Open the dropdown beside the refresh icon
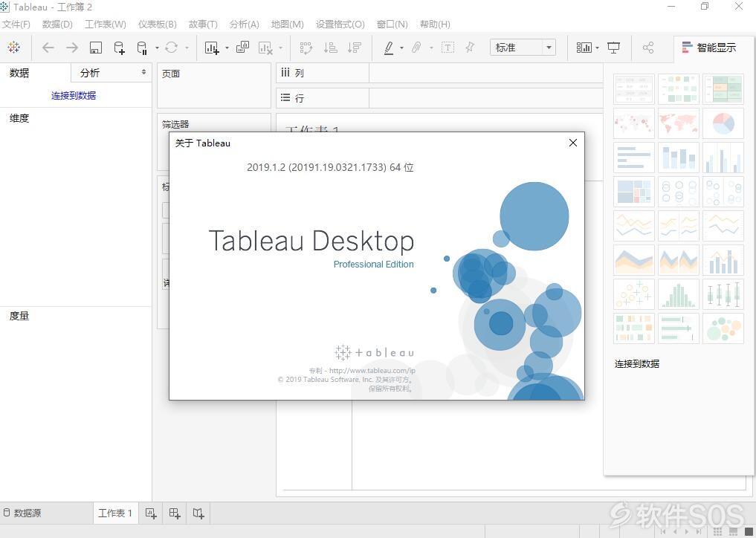Image resolution: width=756 pixels, height=538 pixels. point(187,48)
